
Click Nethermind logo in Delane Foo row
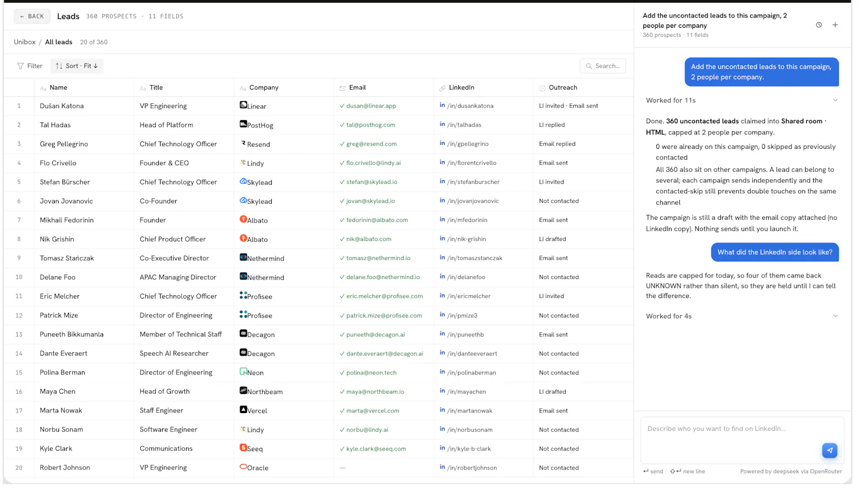[244, 276]
